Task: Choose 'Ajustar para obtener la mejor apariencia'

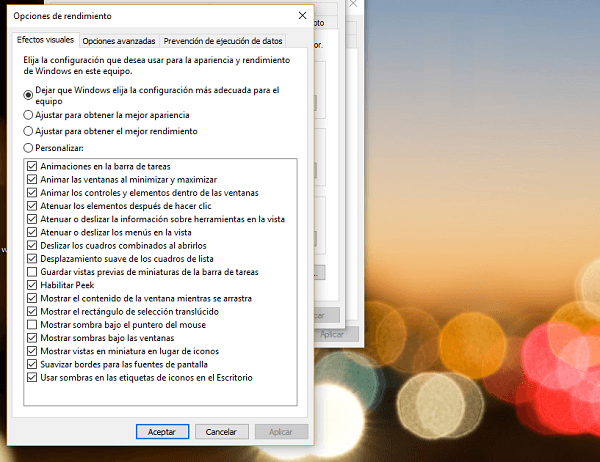Action: pos(28,115)
